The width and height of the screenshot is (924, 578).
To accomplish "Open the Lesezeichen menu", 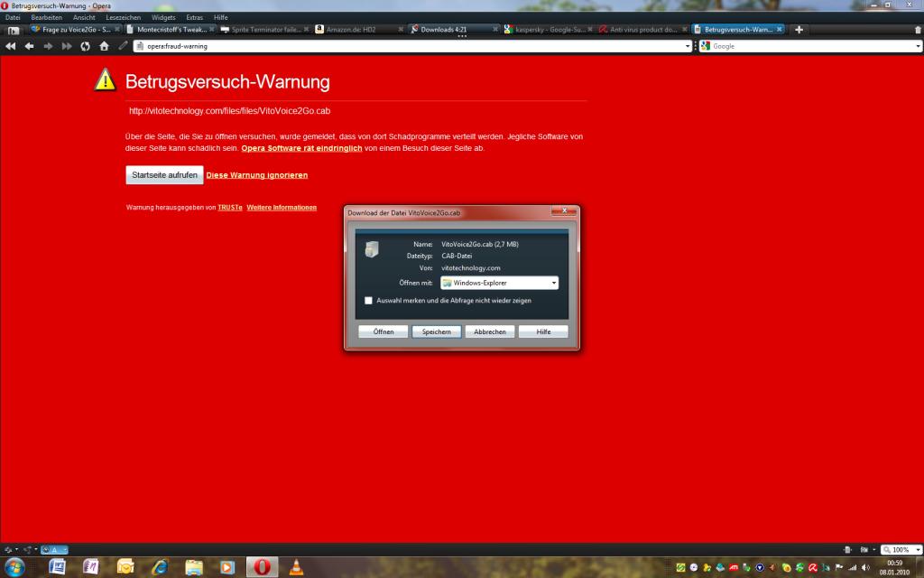I will click(123, 18).
